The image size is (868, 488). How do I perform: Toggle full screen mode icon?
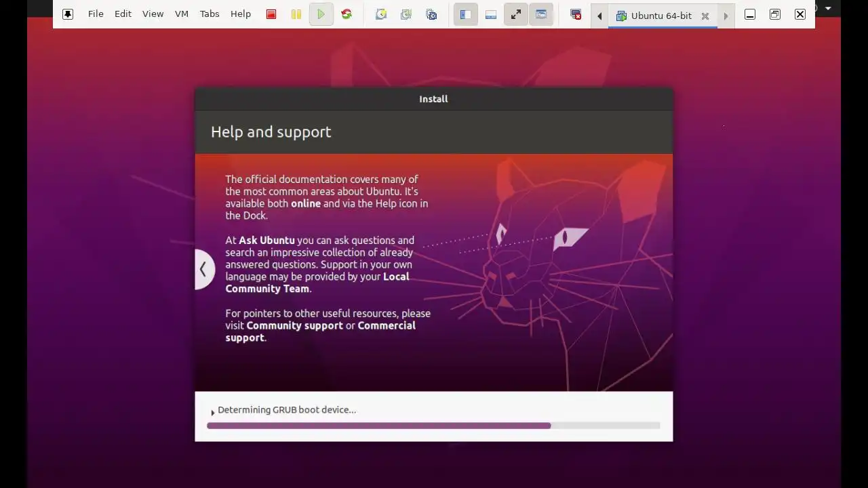tap(516, 14)
